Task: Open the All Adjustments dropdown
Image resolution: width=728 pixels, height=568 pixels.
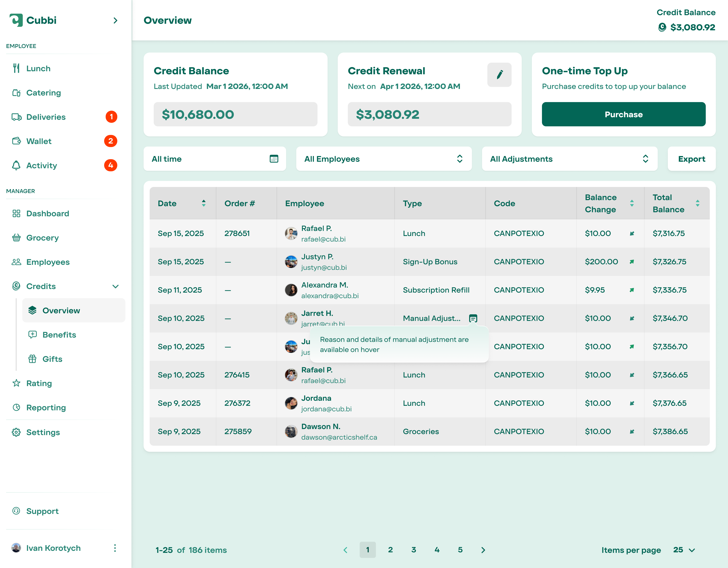Action: [x=570, y=159]
